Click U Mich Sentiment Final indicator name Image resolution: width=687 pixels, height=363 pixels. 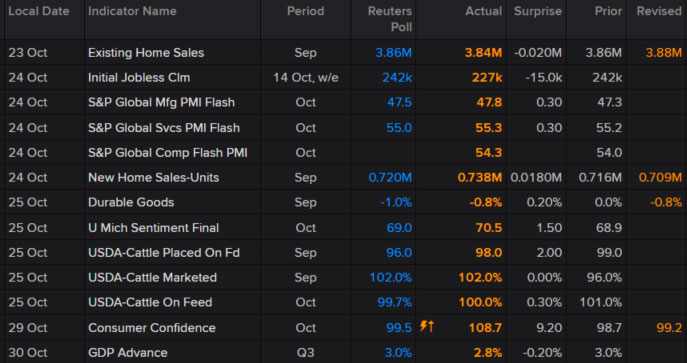coord(153,228)
